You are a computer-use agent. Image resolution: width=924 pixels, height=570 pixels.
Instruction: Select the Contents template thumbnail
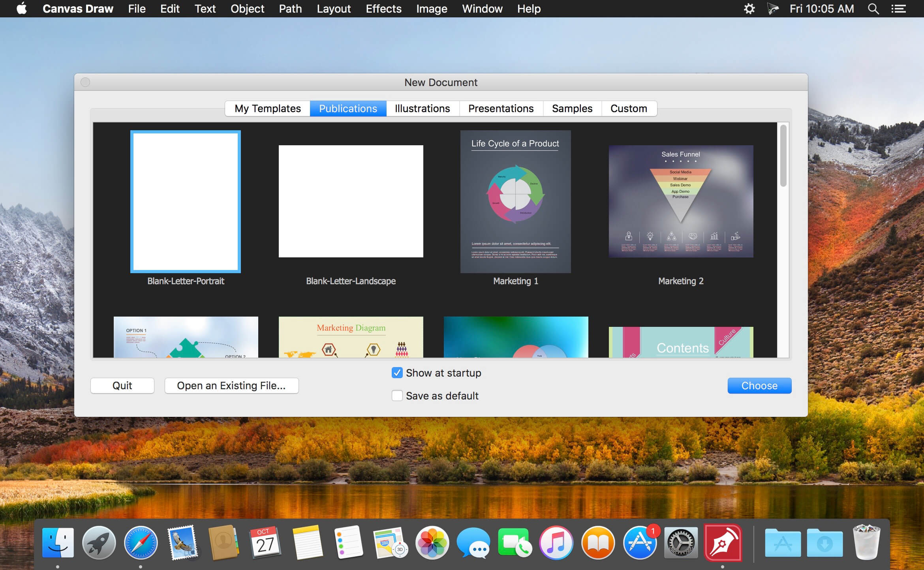(x=681, y=342)
